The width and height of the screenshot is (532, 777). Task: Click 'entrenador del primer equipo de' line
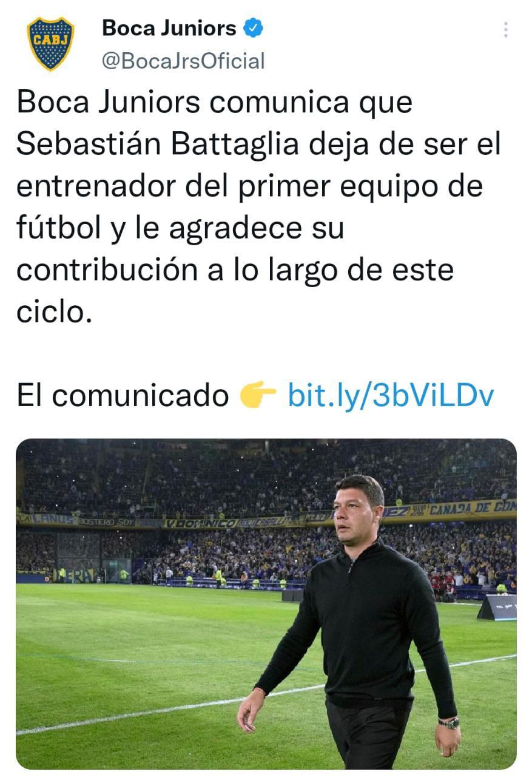click(249, 186)
